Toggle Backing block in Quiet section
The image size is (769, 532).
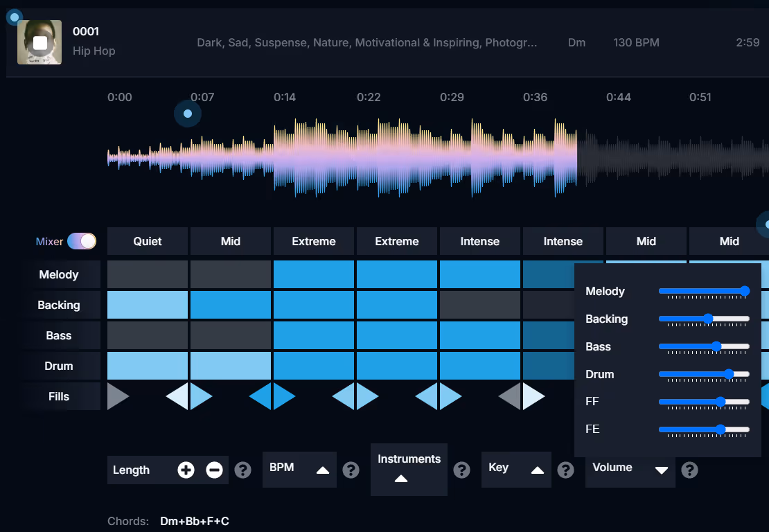(147, 305)
